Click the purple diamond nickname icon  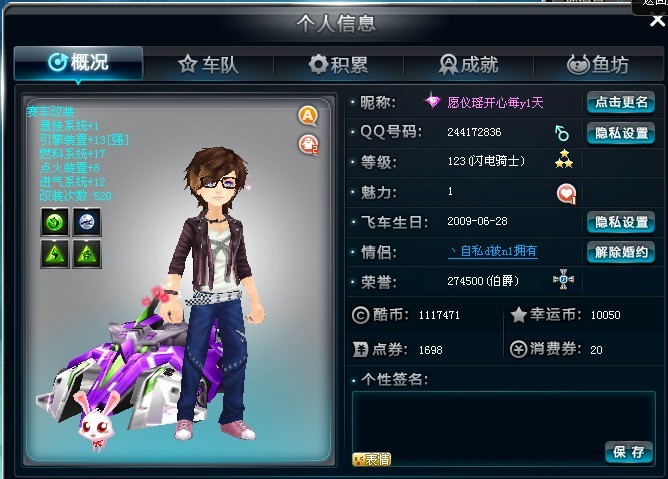(433, 101)
